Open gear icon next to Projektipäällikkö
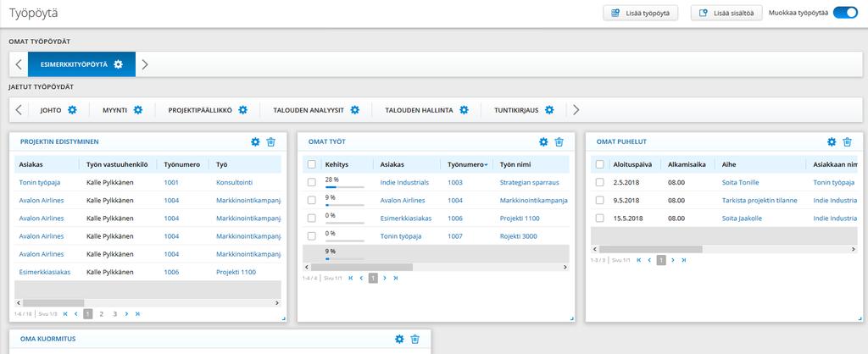The height and width of the screenshot is (354, 868). click(x=242, y=110)
